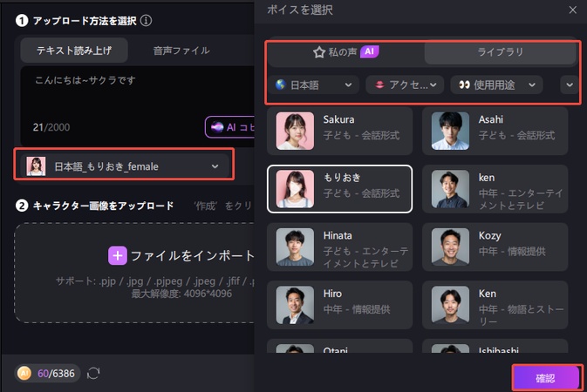Click the 60/6386 credits text
This screenshot has height=392, width=587.
click(x=56, y=374)
